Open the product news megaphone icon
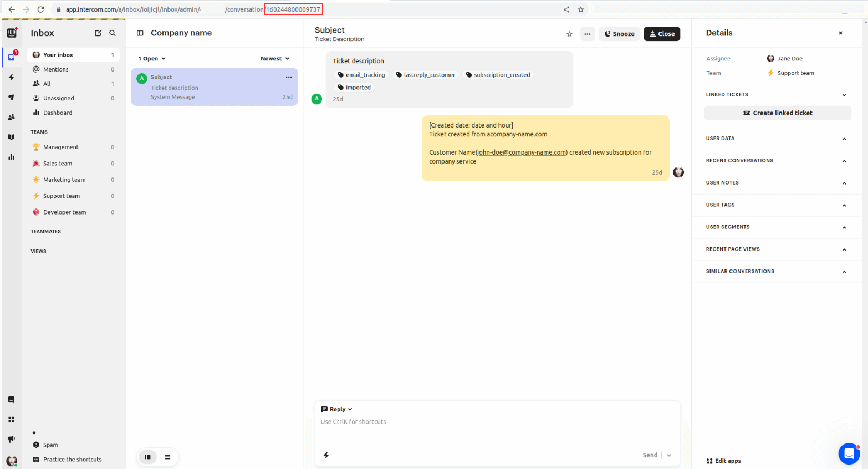Image resolution: width=868 pixels, height=469 pixels. [x=12, y=439]
